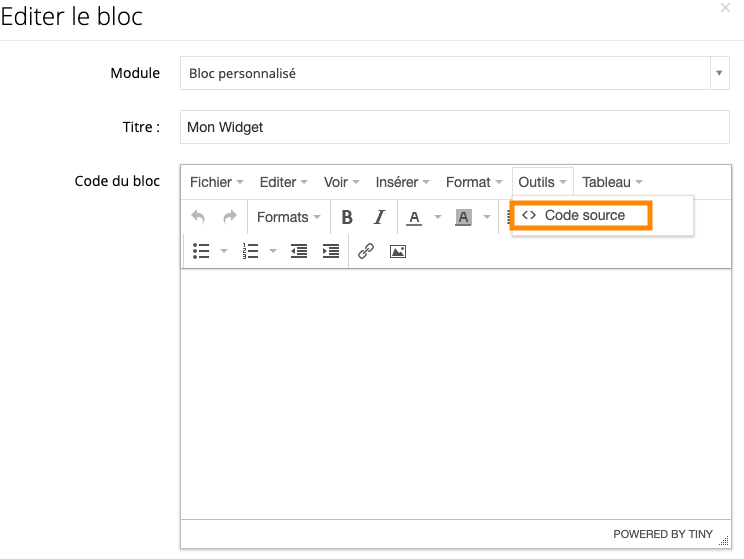
Task: Open the Format menu
Action: (474, 182)
